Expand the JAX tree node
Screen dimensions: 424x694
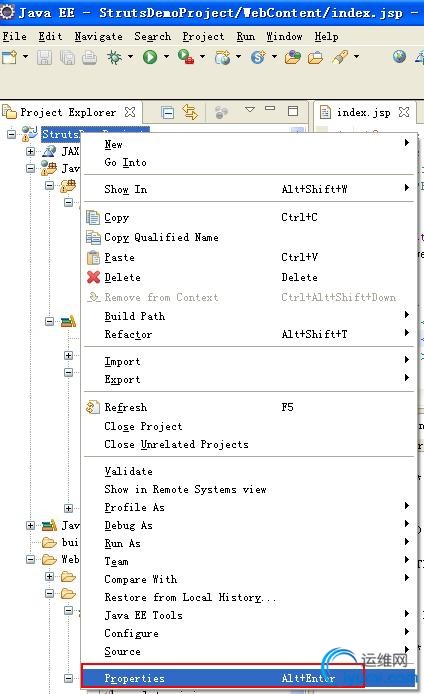[30, 151]
